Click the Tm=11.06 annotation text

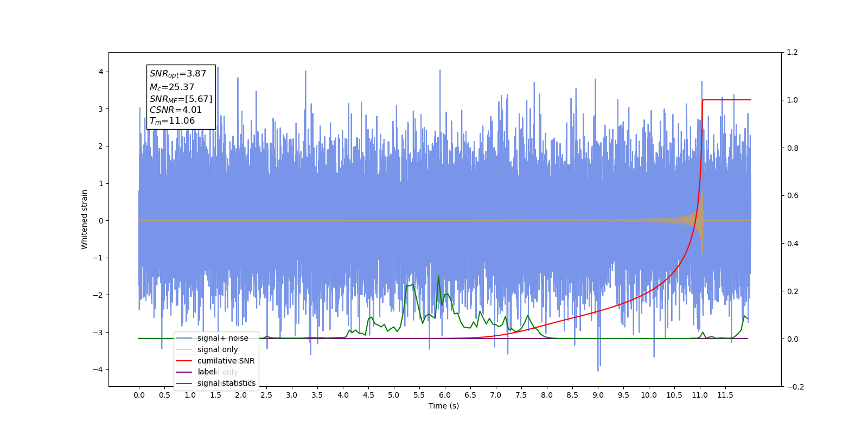pos(172,121)
